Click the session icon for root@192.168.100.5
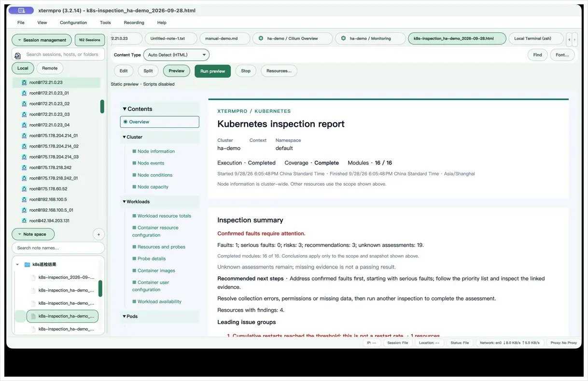 coord(24,199)
